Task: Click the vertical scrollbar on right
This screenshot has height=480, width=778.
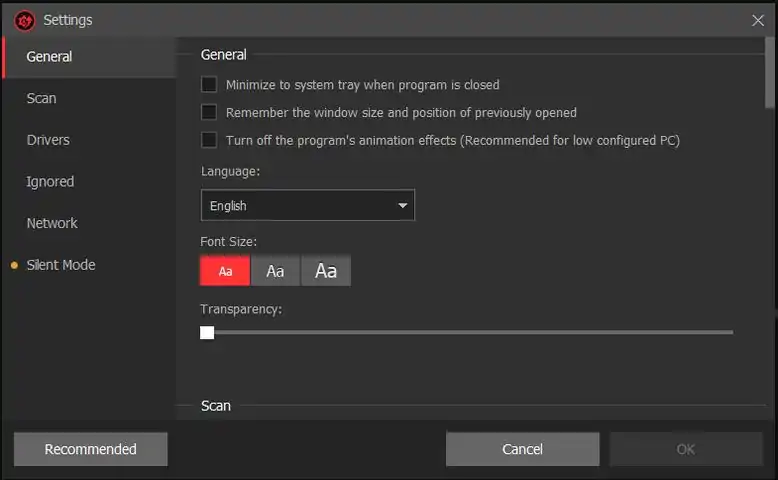Action: coord(770,75)
